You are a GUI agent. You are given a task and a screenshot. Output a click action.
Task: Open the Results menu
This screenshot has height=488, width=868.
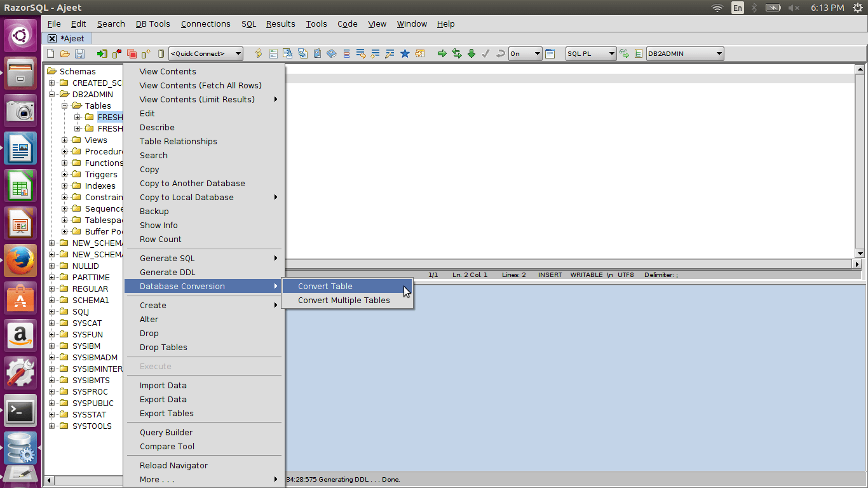(280, 24)
